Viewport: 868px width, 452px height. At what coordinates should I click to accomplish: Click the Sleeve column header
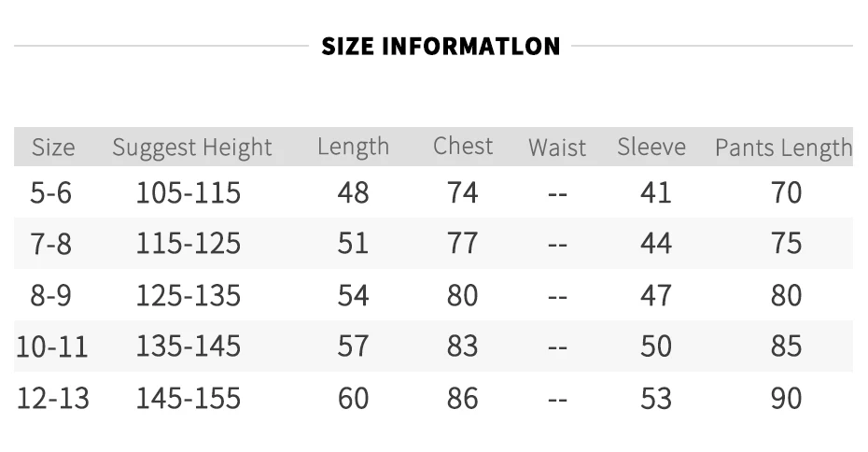click(651, 147)
